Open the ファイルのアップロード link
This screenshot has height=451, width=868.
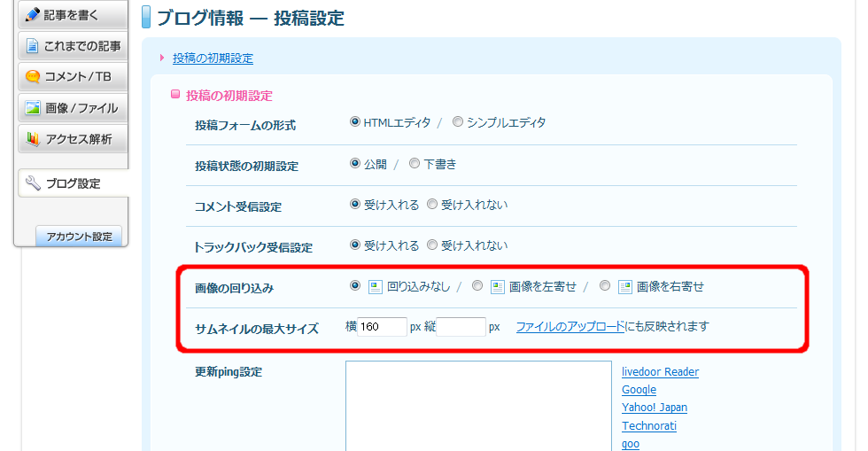570,327
